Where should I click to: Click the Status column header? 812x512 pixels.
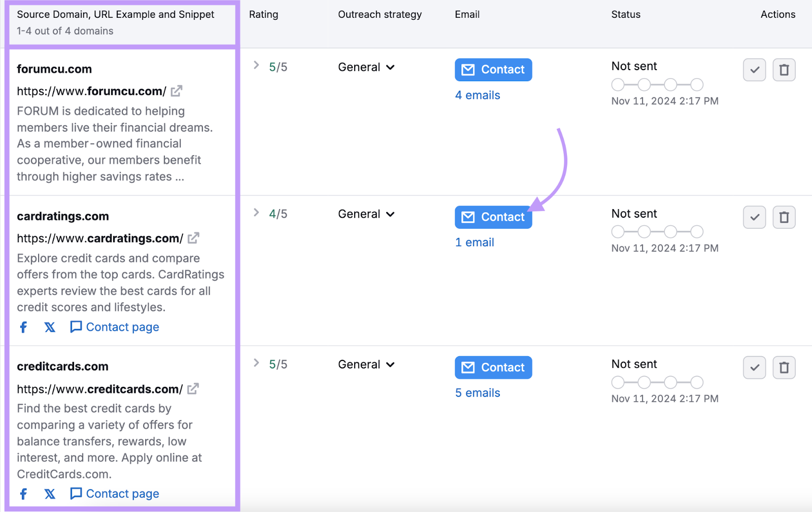coord(625,15)
